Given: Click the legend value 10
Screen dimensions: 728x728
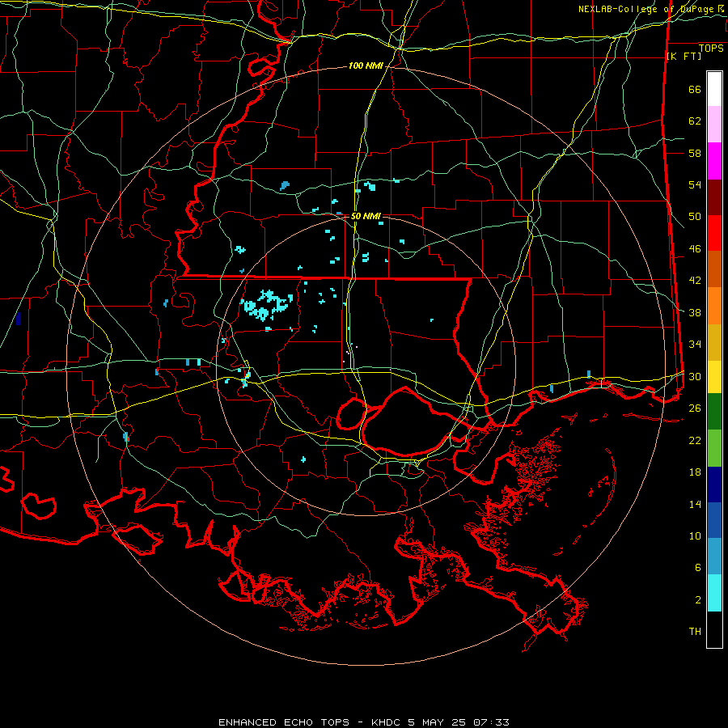Looking at the screenshot, I should pos(695,535).
